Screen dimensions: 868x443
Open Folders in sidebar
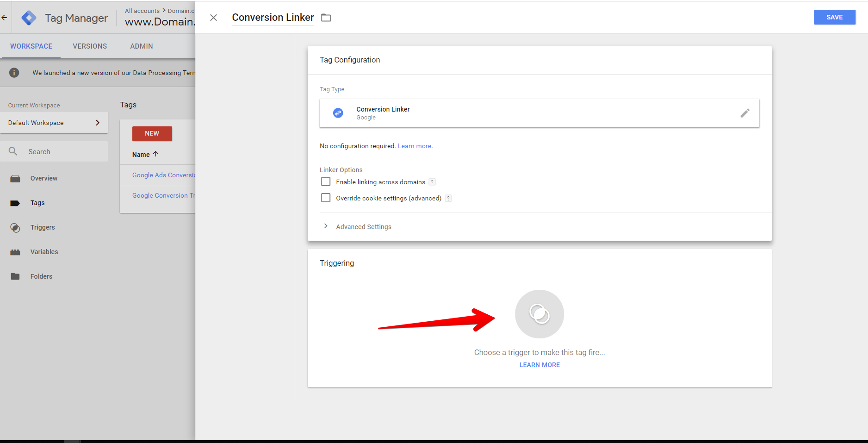42,276
